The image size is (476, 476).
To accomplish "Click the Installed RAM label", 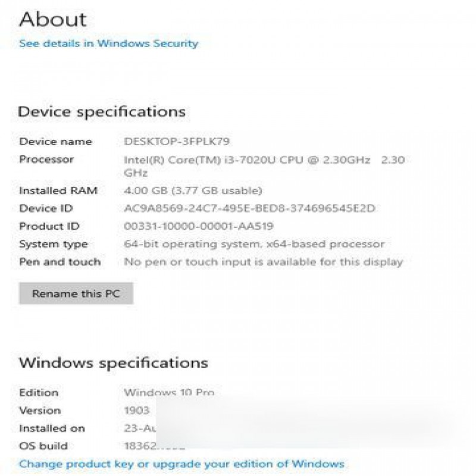I will coord(58,190).
